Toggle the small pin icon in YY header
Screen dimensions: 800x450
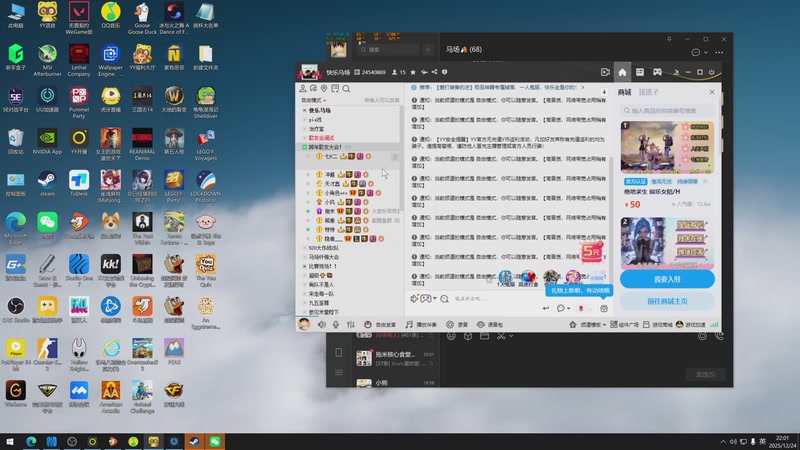click(676, 72)
